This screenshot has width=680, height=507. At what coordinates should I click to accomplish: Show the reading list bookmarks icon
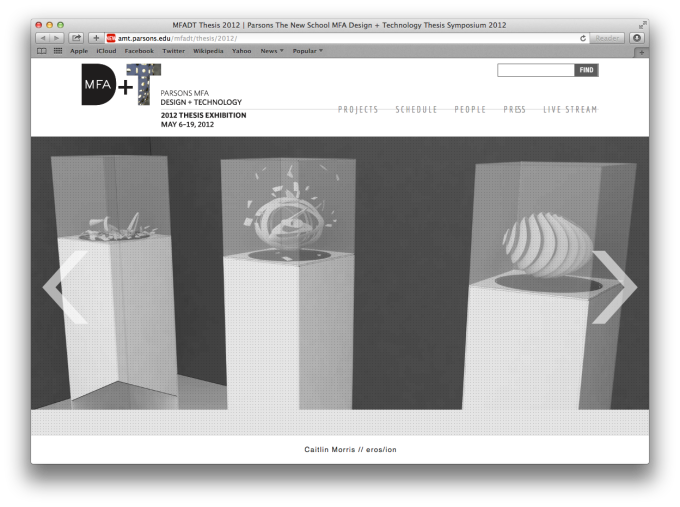42,51
